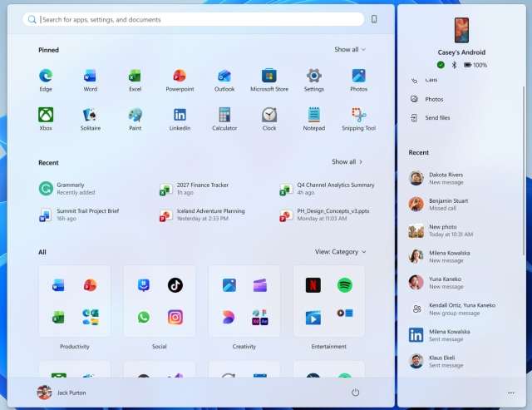Open the Xbox app
Screen dimensions: 532x410
pyautogui.click(x=46, y=119)
